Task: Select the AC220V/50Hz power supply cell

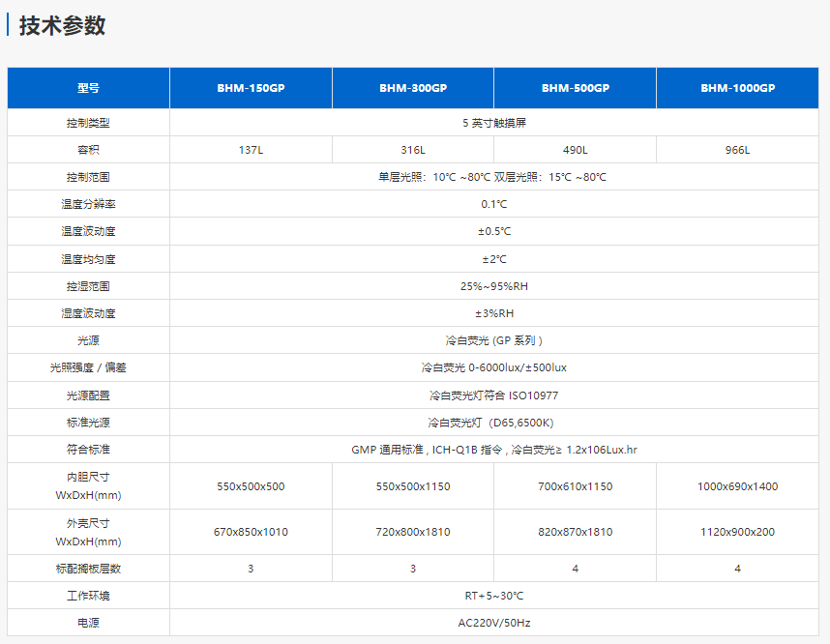Action: pos(494,623)
